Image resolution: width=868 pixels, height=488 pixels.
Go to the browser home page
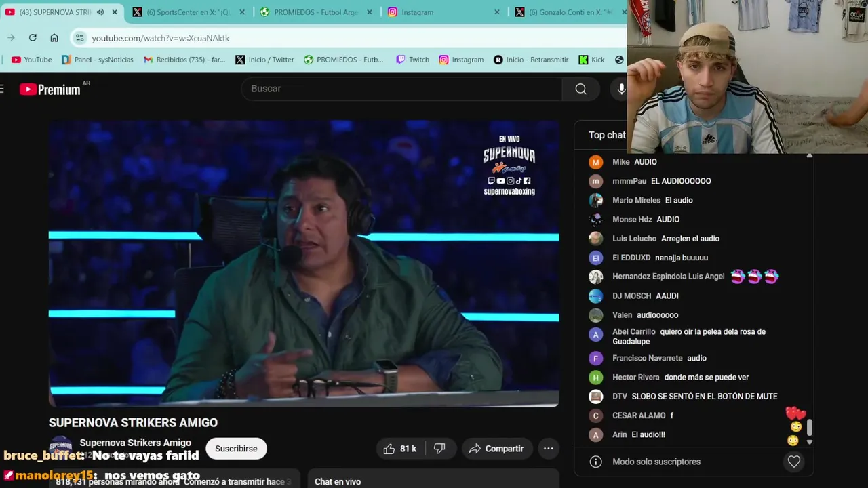point(54,38)
